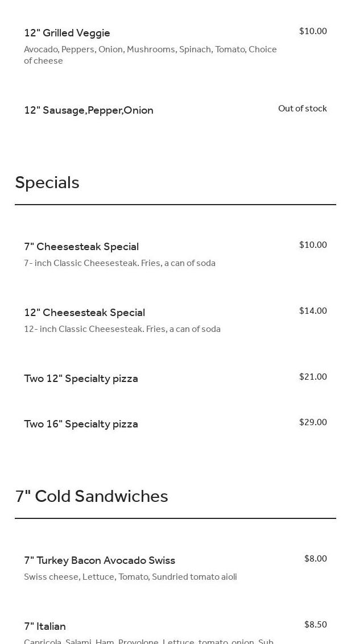Click the Out of stock label
Viewport: 351px width, 644px height.
click(x=302, y=109)
